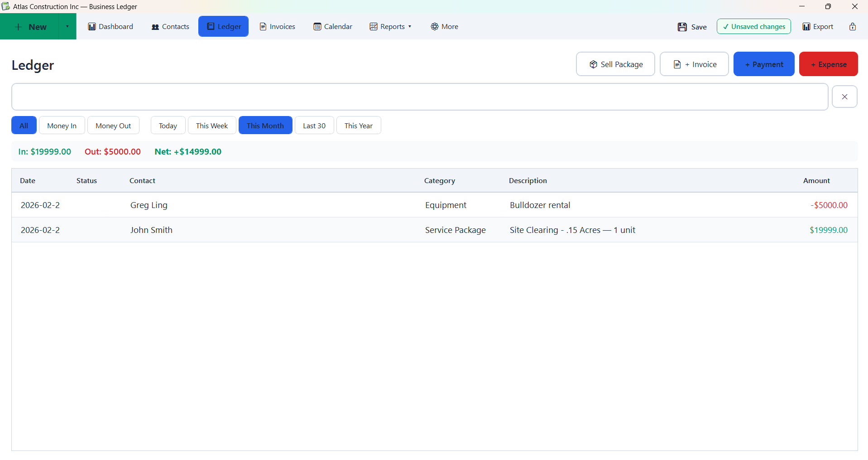Open the Calendar
This screenshot has width=868, height=460.
332,26
